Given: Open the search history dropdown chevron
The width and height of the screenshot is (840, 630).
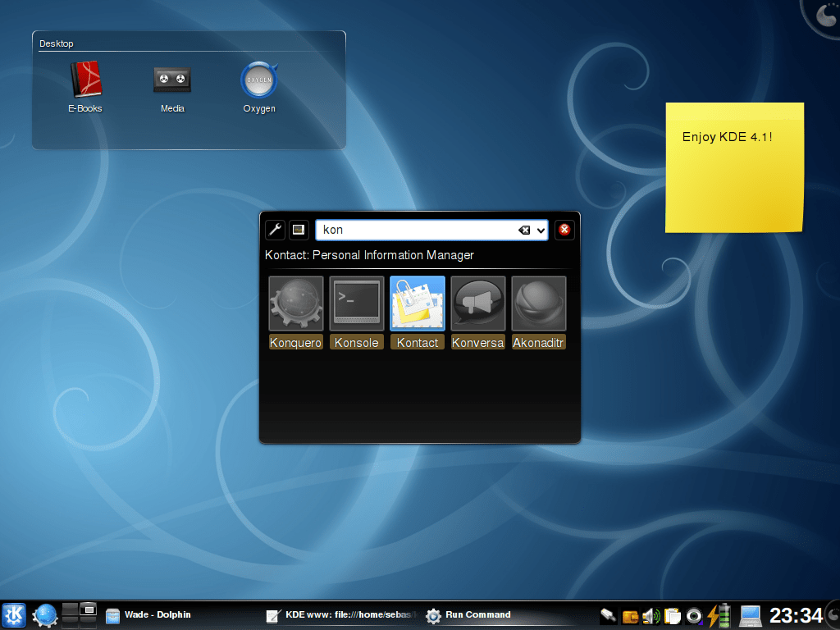Looking at the screenshot, I should (x=542, y=230).
